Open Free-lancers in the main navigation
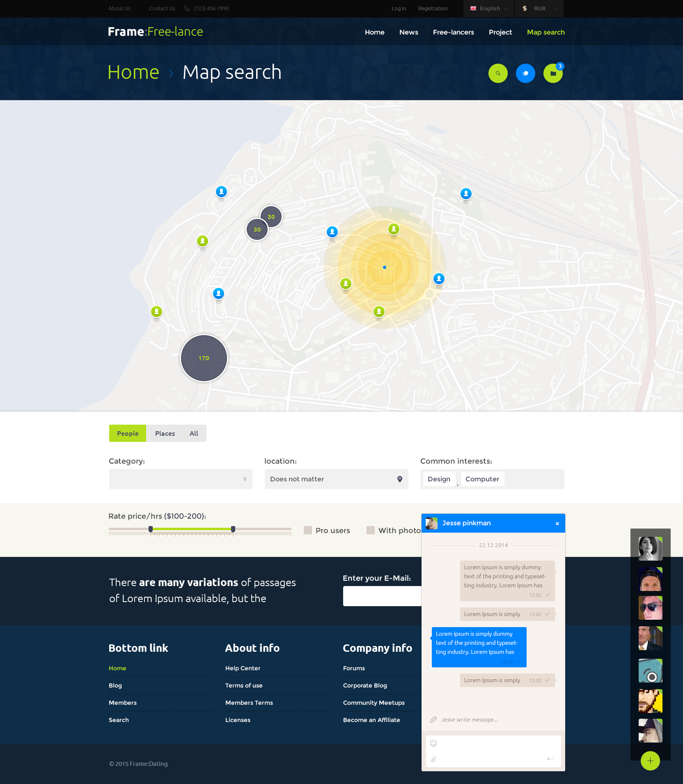The width and height of the screenshot is (683, 784). pos(453,32)
